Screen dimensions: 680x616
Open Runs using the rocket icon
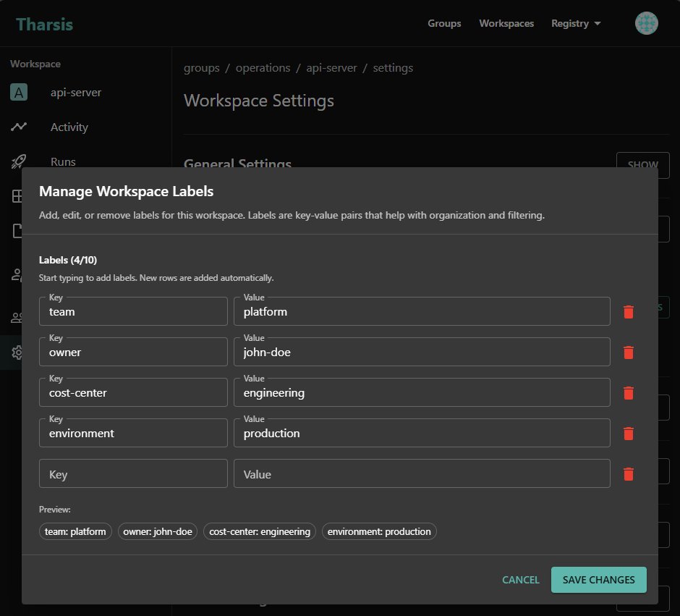(20, 161)
